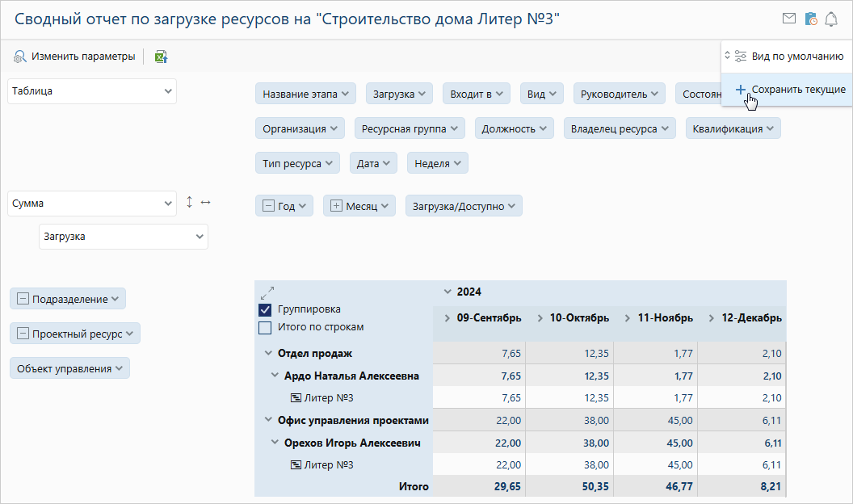Image resolution: width=853 pixels, height=504 pixels.
Task: Open Литер №3 link under Ардо Наталья
Action: [x=329, y=398]
